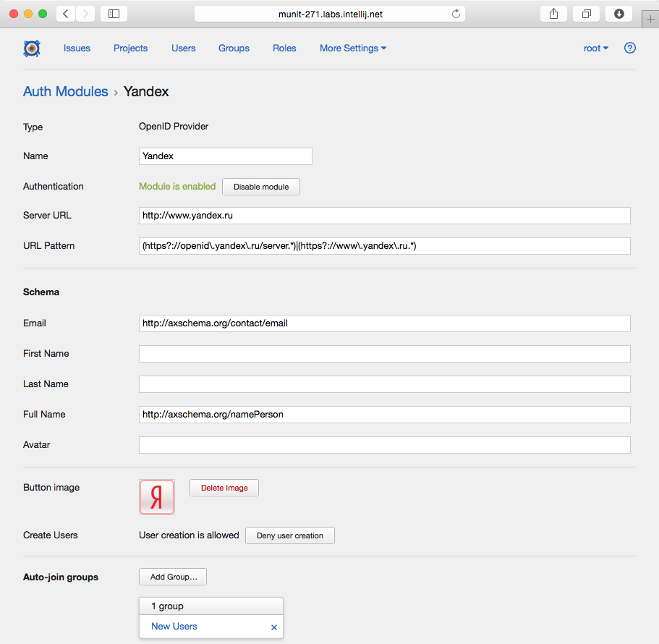Click Safari's forward arrow button

click(x=85, y=14)
